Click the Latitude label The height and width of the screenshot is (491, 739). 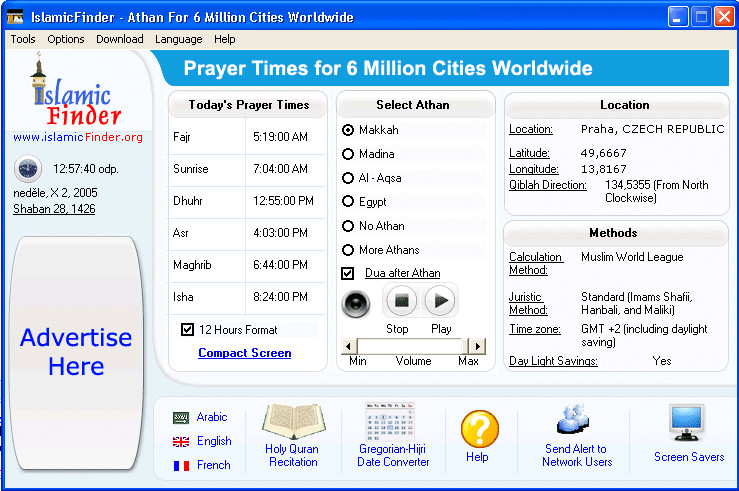click(529, 153)
